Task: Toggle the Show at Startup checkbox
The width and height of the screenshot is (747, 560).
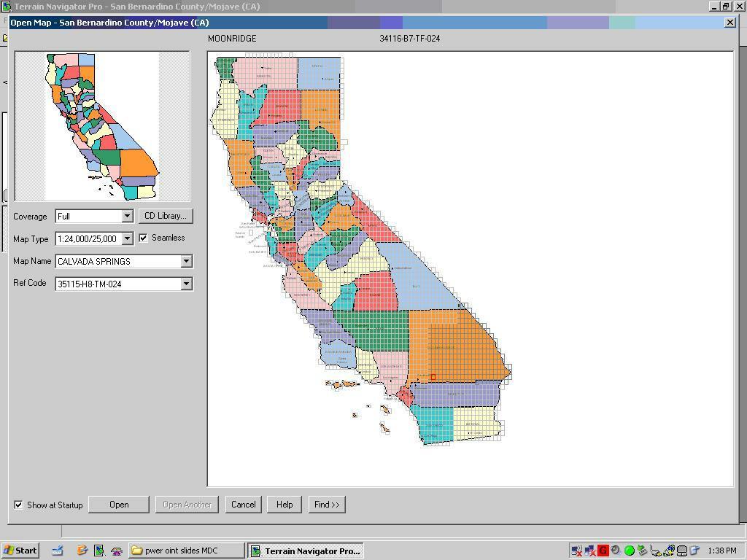Action: pyautogui.click(x=18, y=505)
